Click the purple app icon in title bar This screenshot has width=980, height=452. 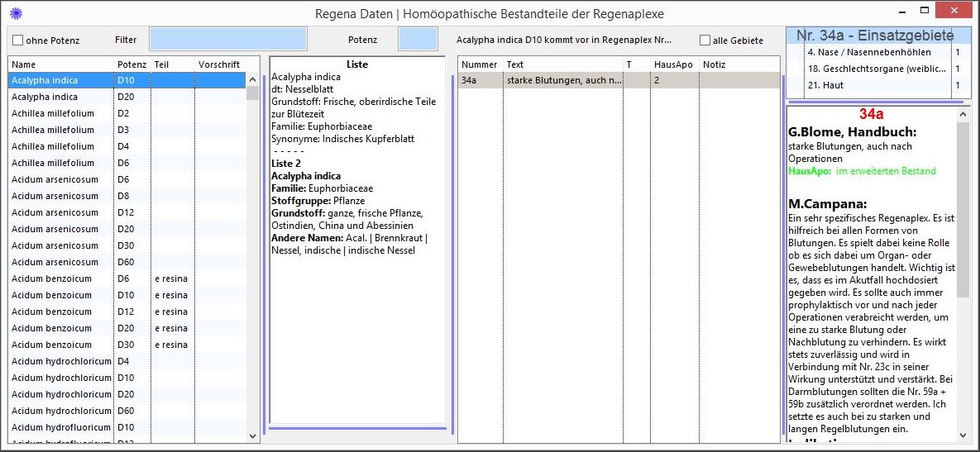tap(15, 13)
